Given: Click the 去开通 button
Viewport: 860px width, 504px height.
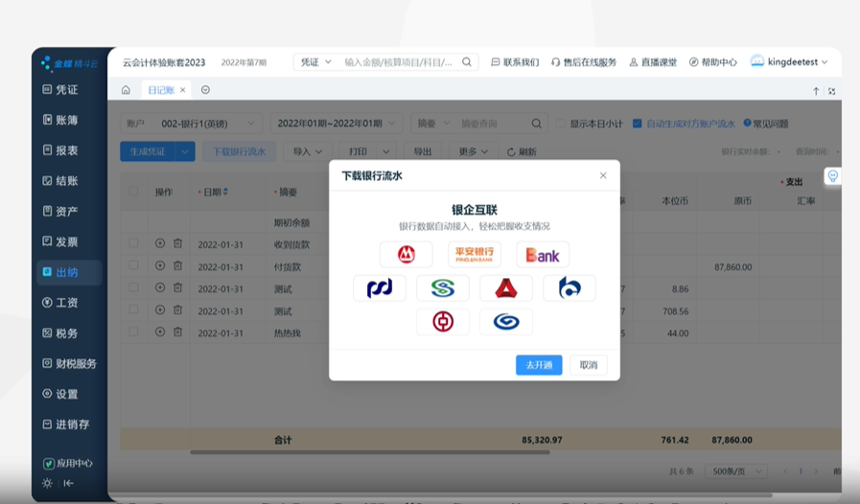Looking at the screenshot, I should tap(539, 365).
